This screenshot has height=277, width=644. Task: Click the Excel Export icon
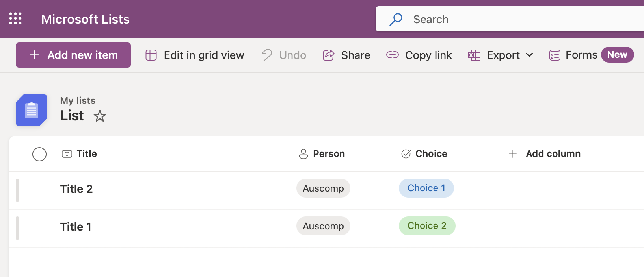click(474, 55)
